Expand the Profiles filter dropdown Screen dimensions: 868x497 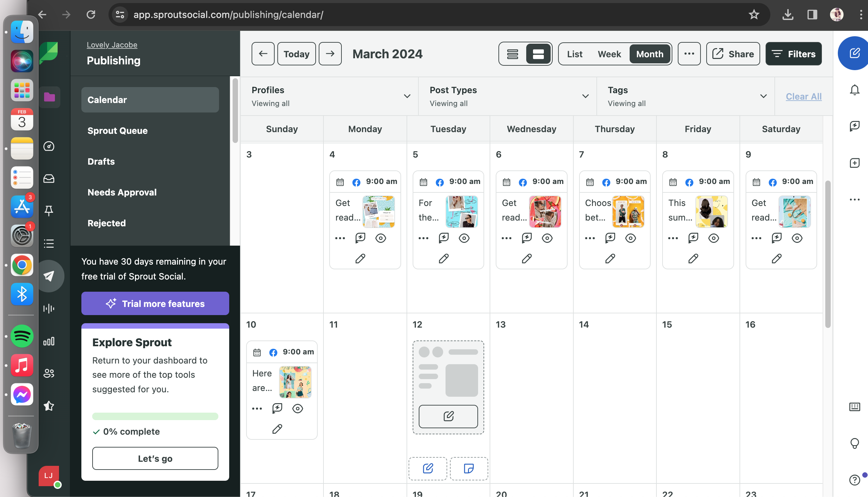click(x=407, y=96)
